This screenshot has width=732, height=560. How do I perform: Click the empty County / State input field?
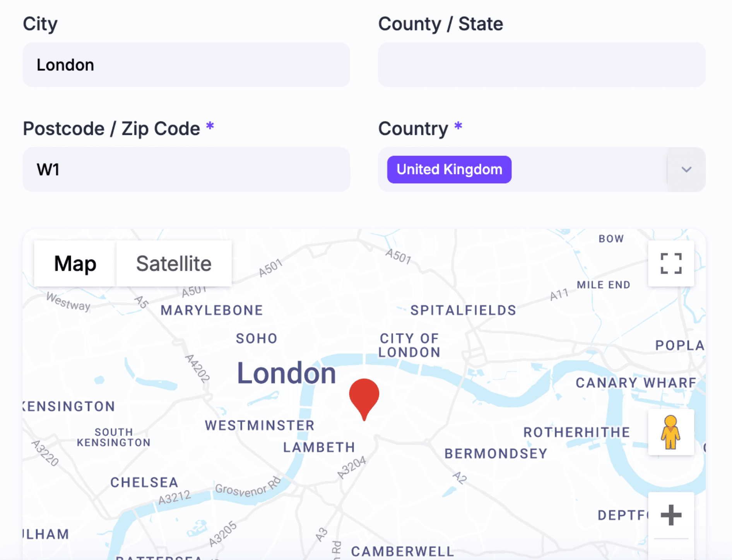point(542,65)
